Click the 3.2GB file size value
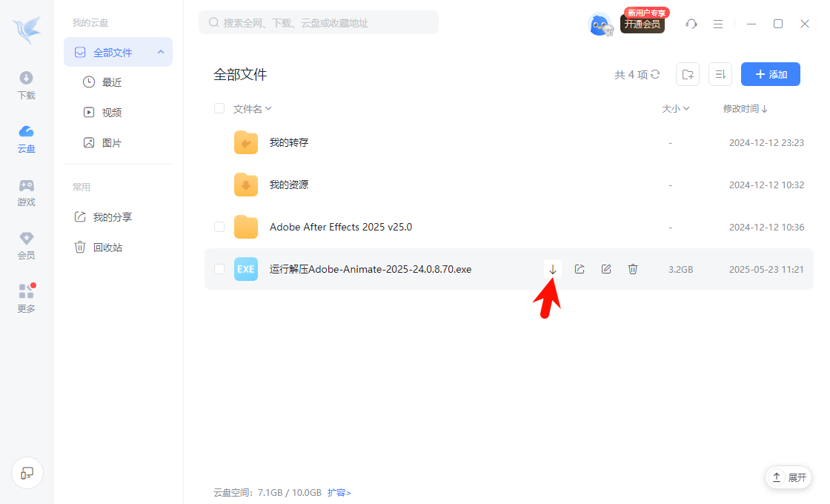This screenshot has height=504, width=830. click(681, 269)
